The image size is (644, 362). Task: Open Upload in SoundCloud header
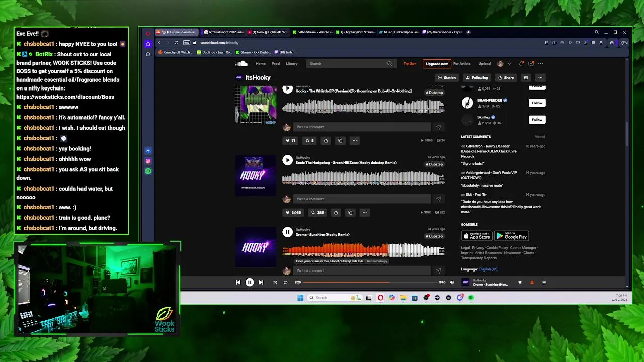(485, 64)
